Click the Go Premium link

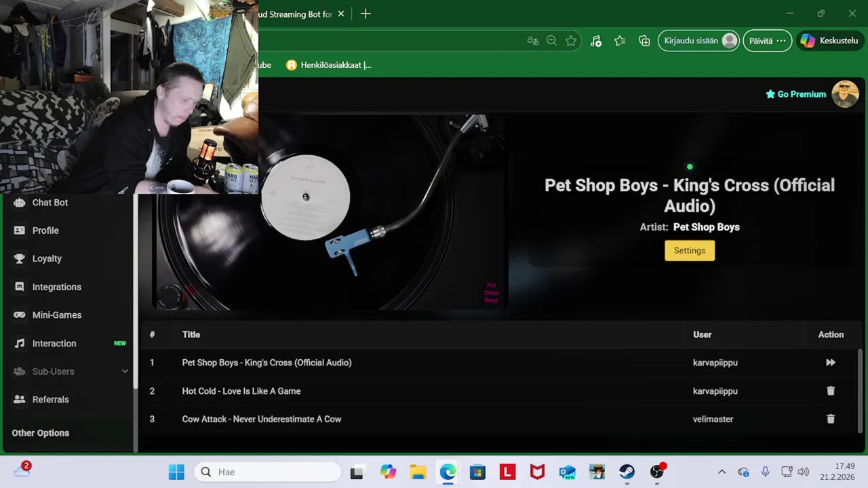click(795, 94)
